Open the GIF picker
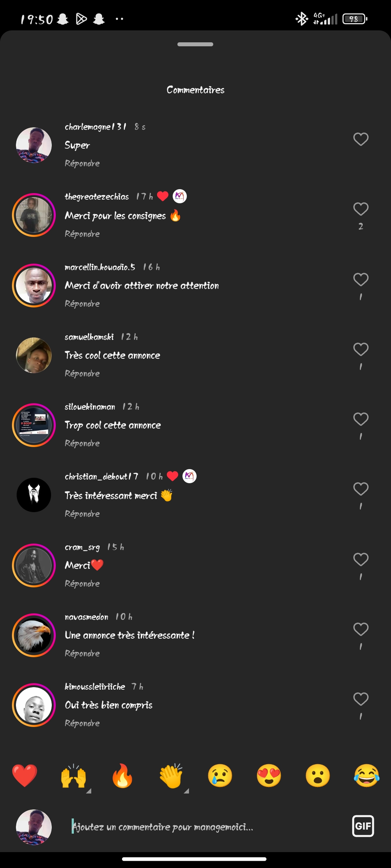 363,826
